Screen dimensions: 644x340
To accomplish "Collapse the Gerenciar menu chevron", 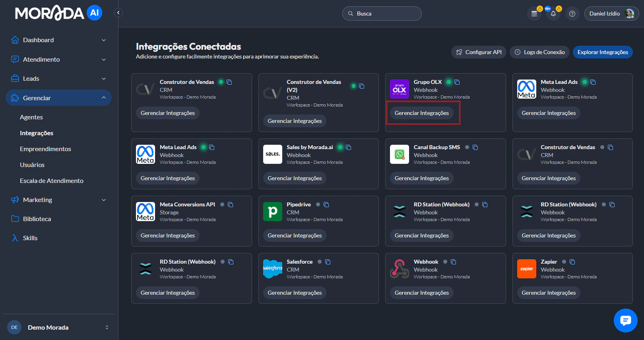I will coord(104,98).
